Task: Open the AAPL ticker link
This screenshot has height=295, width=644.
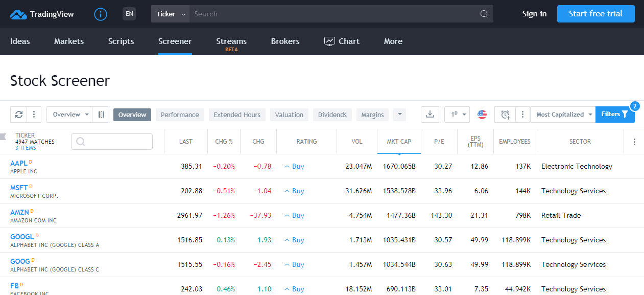Action: 19,163
